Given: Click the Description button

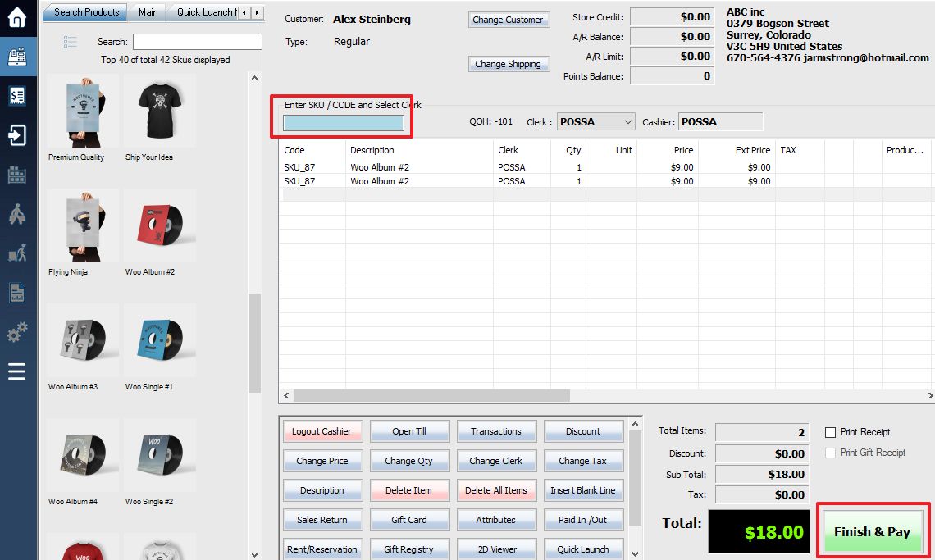Looking at the screenshot, I should (322, 490).
